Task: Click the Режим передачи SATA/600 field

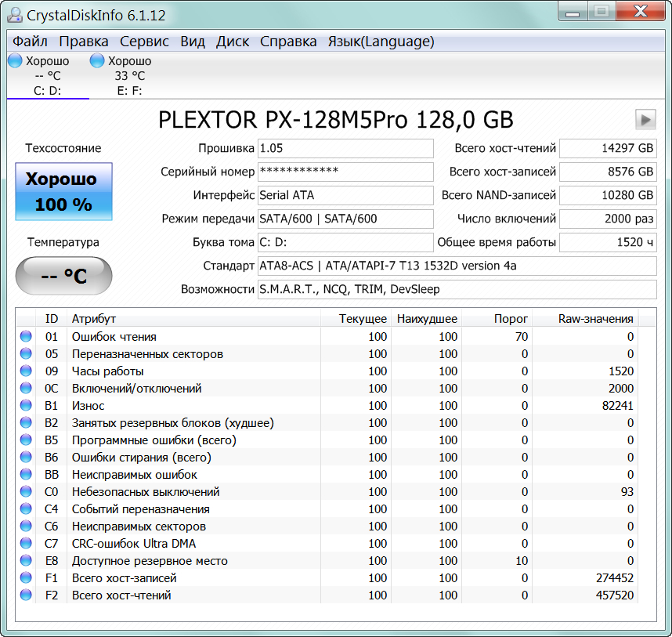Action: pyautogui.click(x=345, y=219)
